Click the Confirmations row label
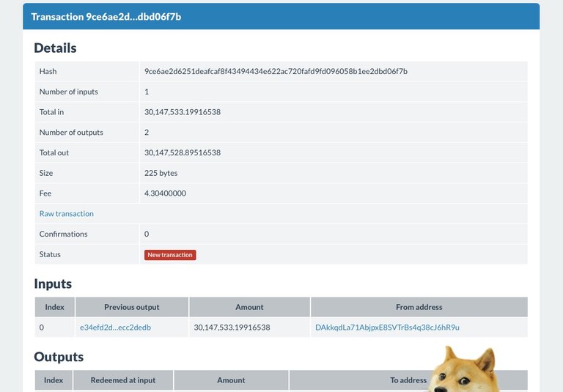Screen dimensions: 563x392 click(64, 234)
